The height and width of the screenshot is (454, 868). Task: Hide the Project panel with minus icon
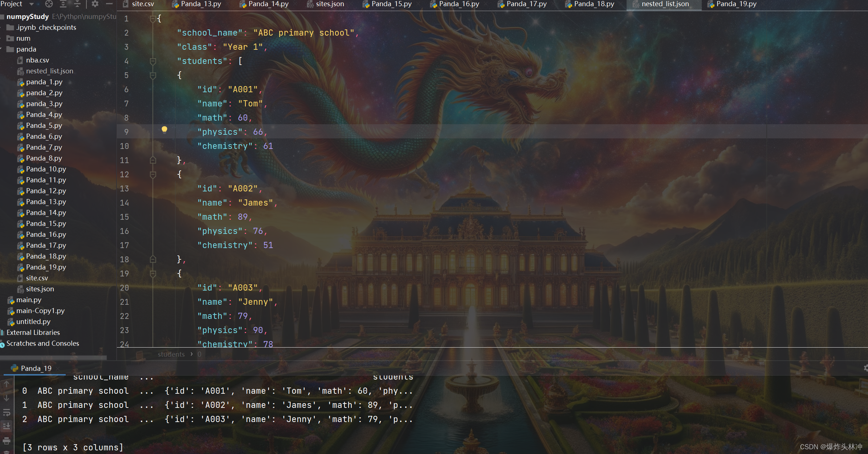[109, 4]
